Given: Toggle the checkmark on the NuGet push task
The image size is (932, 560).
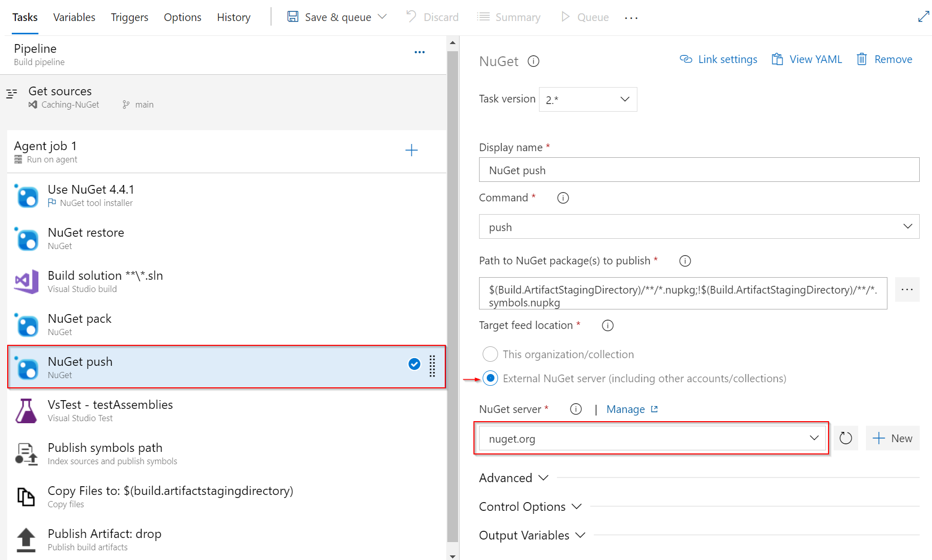Looking at the screenshot, I should coord(413,364).
